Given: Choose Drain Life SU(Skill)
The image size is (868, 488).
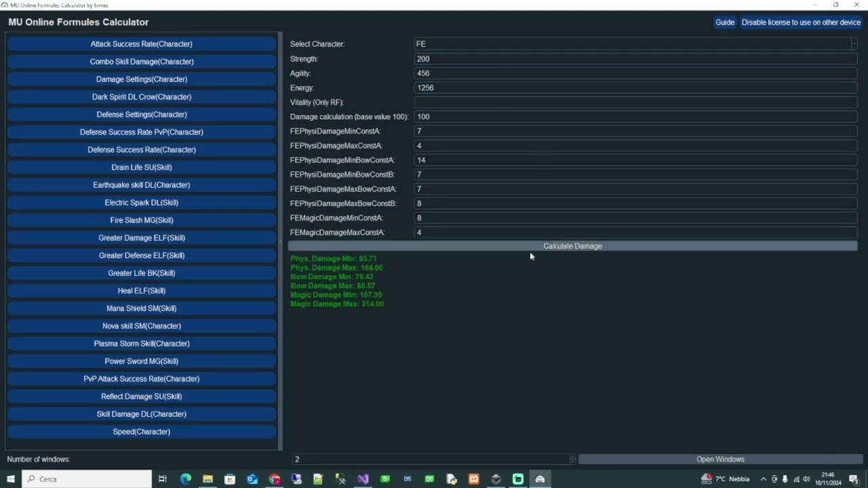Looking at the screenshot, I should (x=142, y=167).
